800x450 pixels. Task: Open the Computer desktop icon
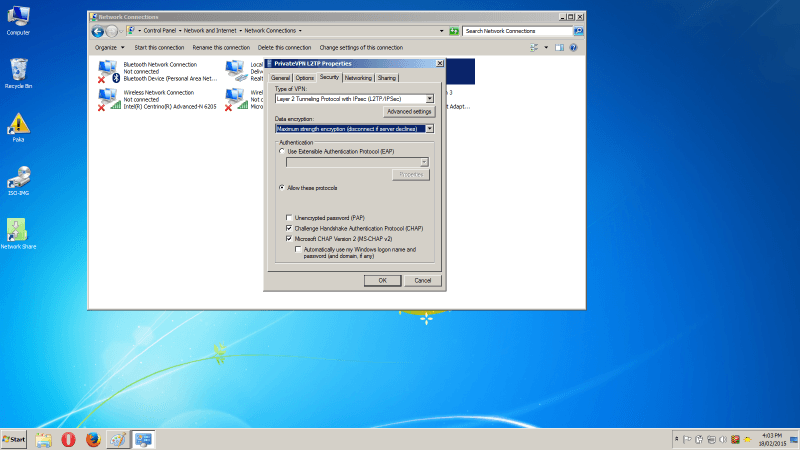[17, 17]
